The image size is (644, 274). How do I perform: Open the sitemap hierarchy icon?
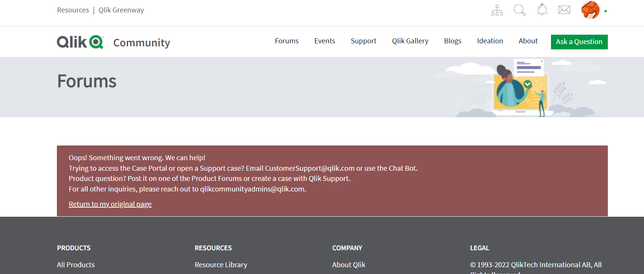497,10
